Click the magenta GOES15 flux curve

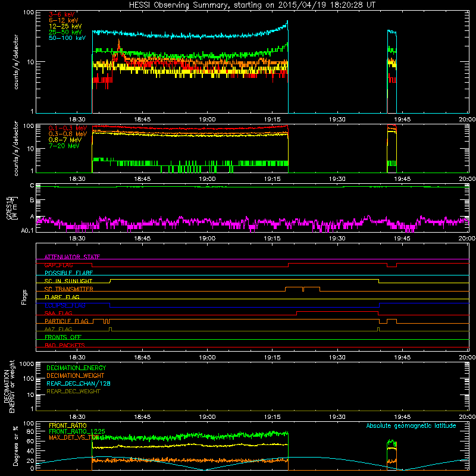pos(252,223)
